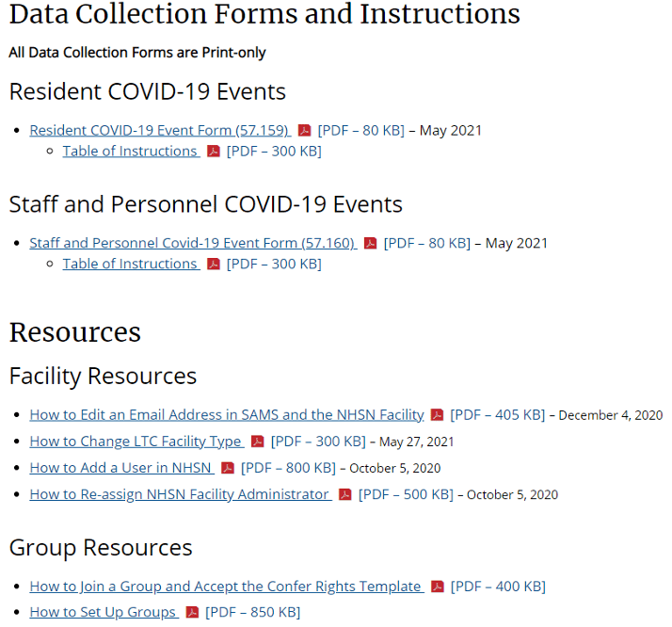
Task: Open Table of Instructions under Resident COVID-19 Events
Action: point(130,152)
